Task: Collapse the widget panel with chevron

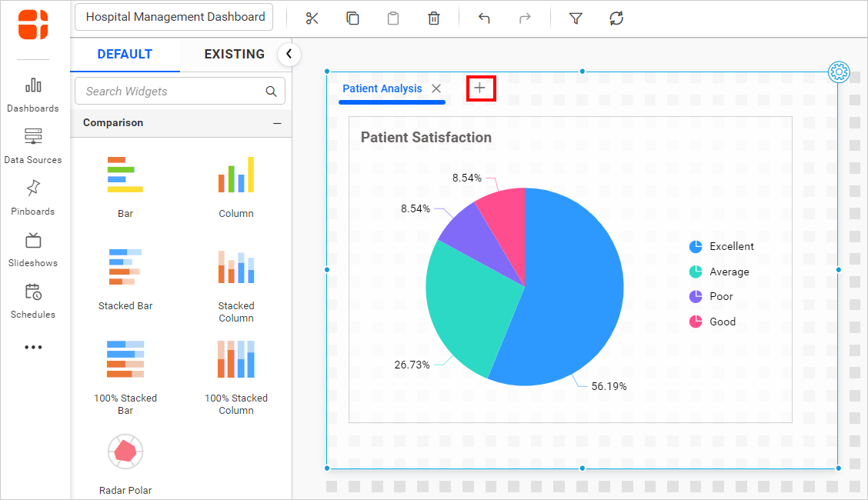Action: click(289, 54)
